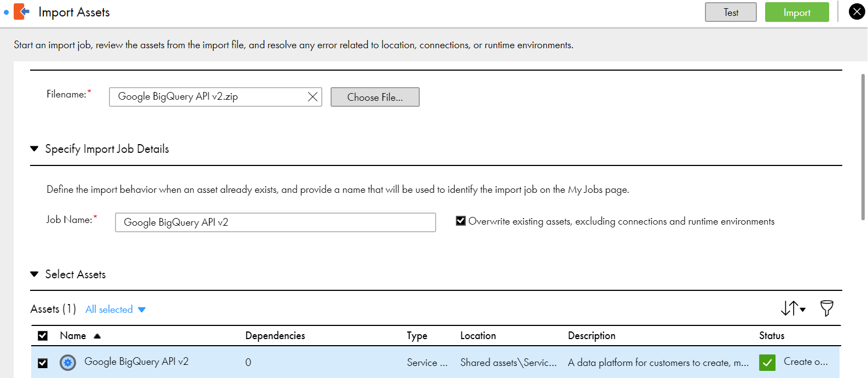Click the Status column header
This screenshot has width=868, height=378.
pyautogui.click(x=772, y=336)
